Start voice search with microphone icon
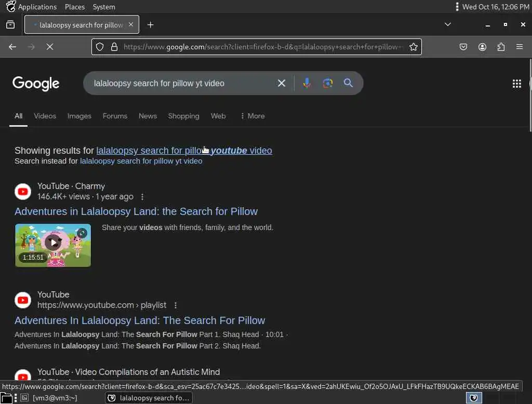The width and height of the screenshot is (532, 404). 307,83
